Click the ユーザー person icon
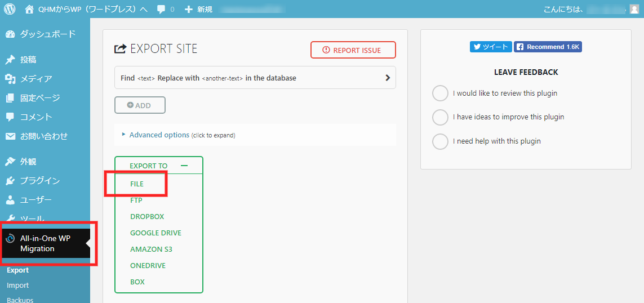This screenshot has width=644, height=303. [x=10, y=200]
